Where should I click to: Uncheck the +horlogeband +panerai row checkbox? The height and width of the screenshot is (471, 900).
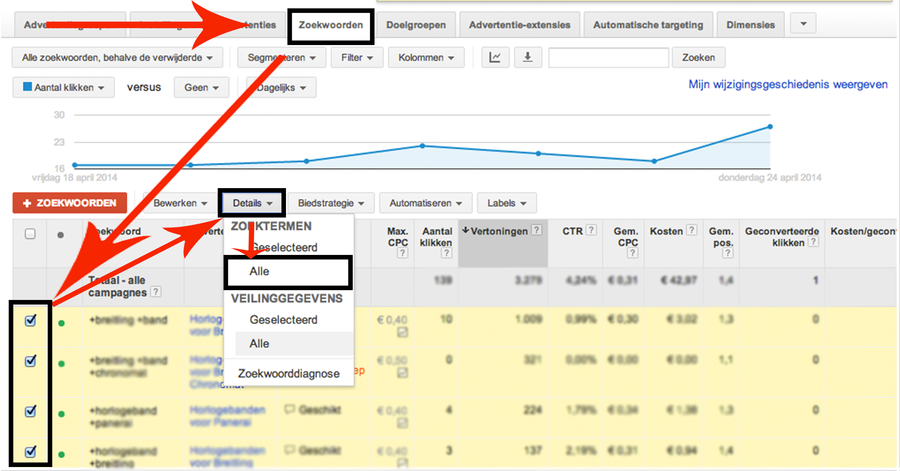tap(30, 410)
